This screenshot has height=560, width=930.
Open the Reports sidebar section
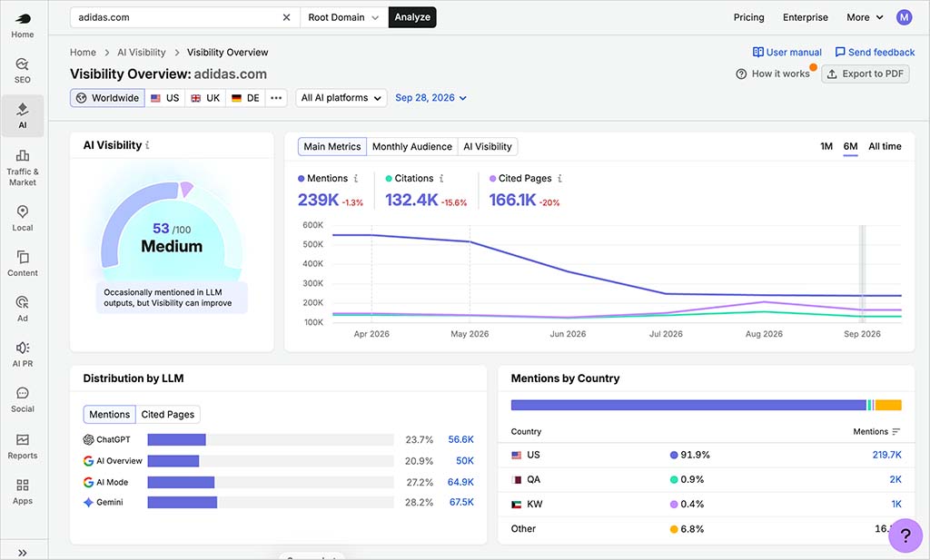[23, 447]
